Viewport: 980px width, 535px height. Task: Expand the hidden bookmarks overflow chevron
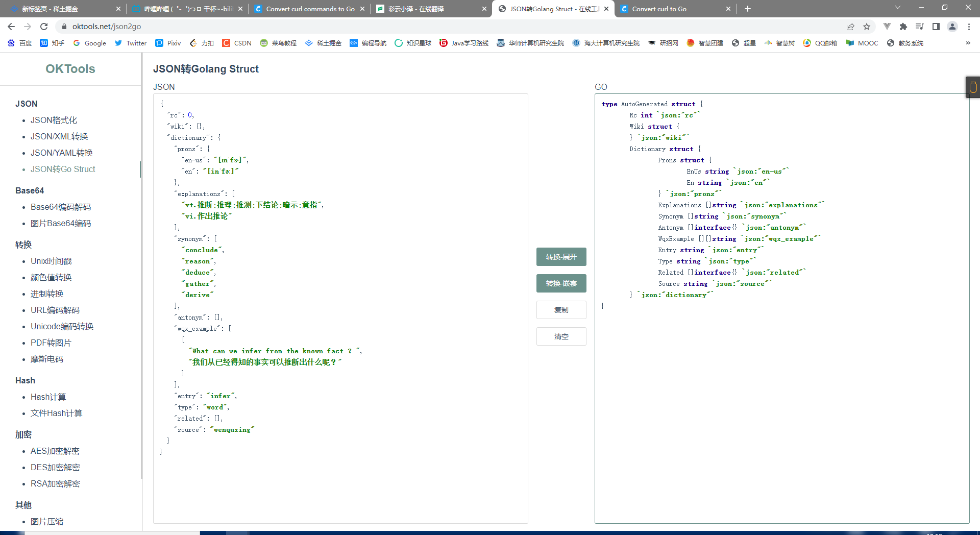[x=968, y=43]
